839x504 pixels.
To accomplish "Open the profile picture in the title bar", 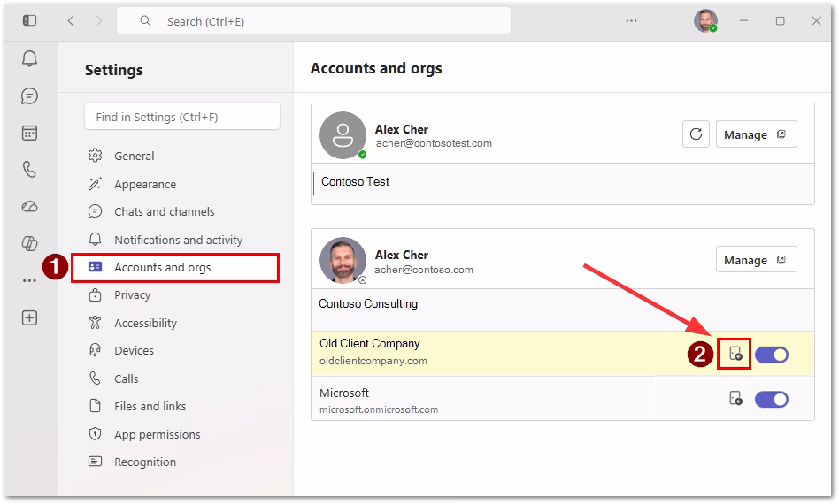I will pyautogui.click(x=705, y=21).
